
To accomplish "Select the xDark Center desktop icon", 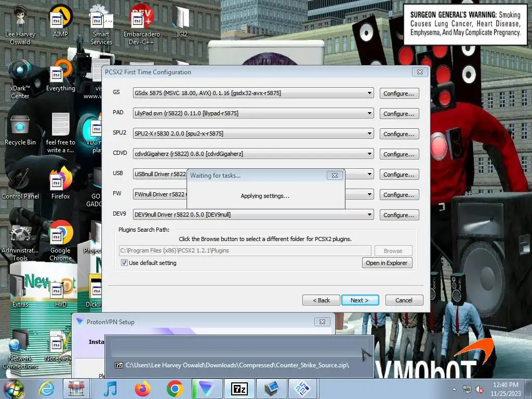I will click(x=20, y=79).
